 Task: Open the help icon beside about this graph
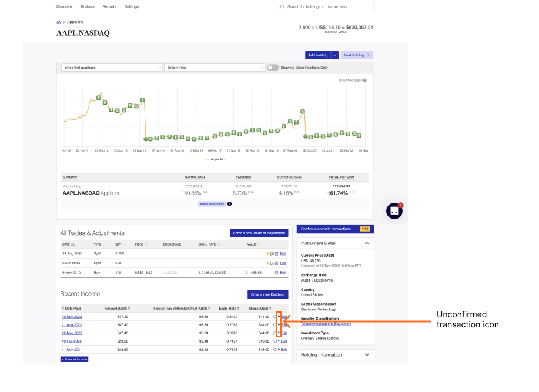coord(364,81)
